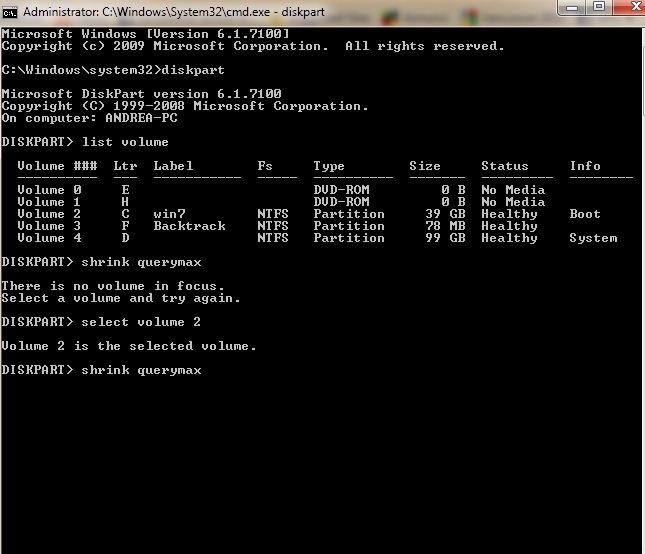Click the 'Type' column header
Image resolution: width=645 pixels, height=554 pixels.
coord(329,166)
